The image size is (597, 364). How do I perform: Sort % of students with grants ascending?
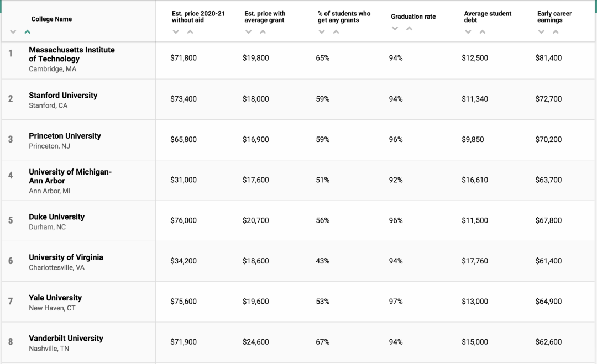(336, 32)
